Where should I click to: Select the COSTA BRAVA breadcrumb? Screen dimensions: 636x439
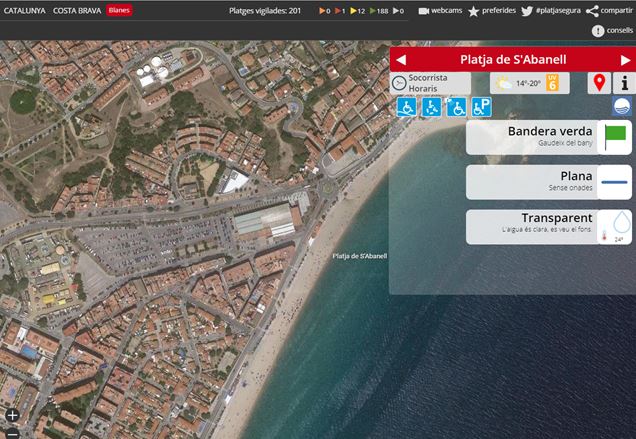coord(77,11)
